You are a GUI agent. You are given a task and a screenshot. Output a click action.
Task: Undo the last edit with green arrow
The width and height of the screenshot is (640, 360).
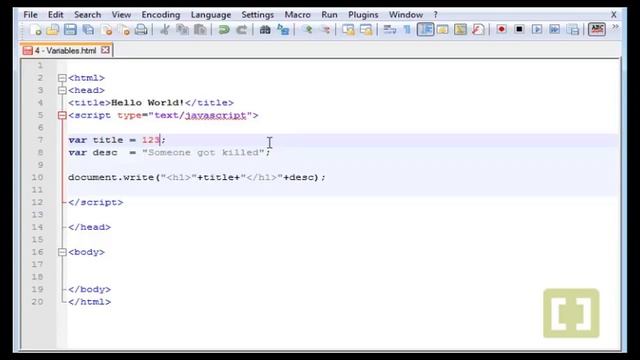pos(224,30)
